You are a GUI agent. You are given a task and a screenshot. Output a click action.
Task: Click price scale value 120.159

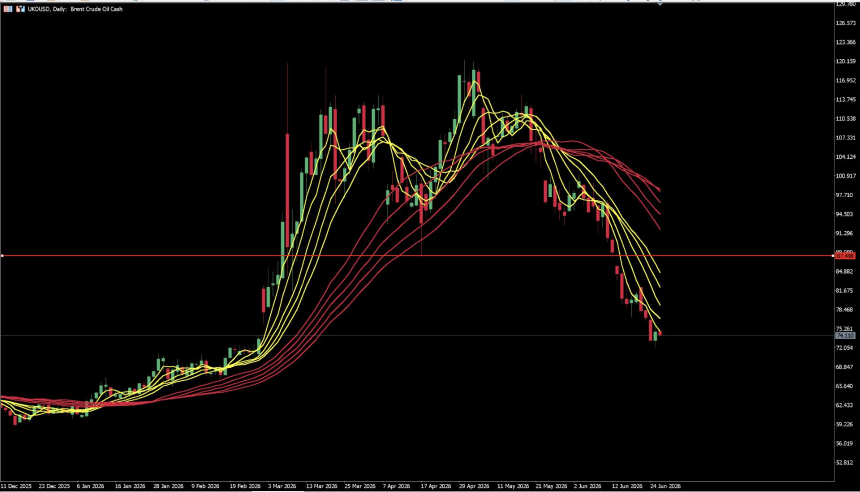pos(845,61)
